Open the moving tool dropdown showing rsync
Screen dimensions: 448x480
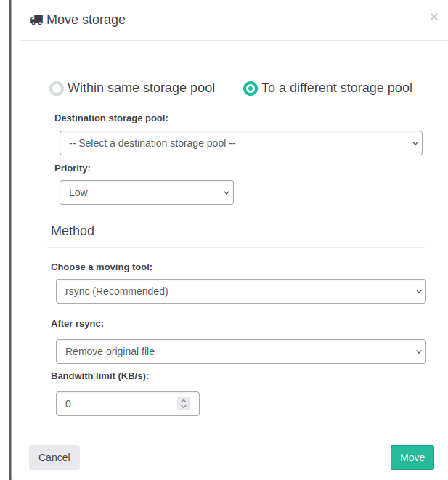click(x=240, y=291)
